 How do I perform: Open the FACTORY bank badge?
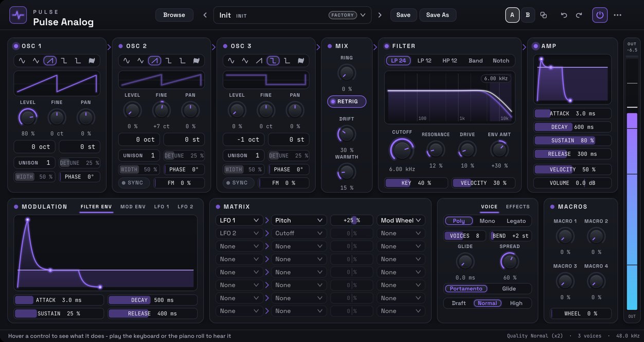(x=343, y=15)
